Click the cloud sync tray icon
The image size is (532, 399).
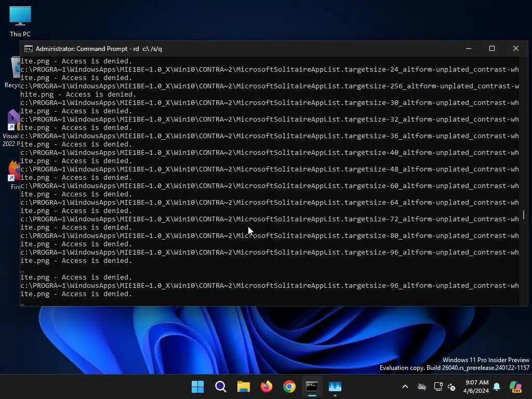422,387
